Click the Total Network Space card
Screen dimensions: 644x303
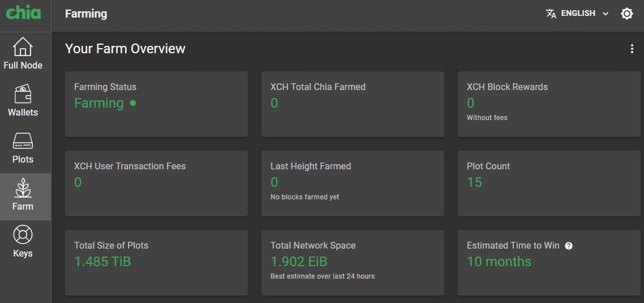pos(352,263)
